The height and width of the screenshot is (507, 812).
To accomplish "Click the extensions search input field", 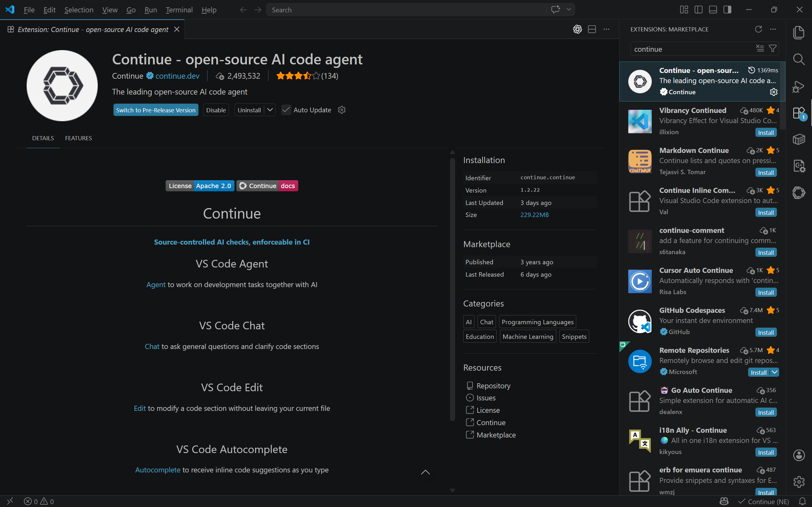I will [691, 49].
